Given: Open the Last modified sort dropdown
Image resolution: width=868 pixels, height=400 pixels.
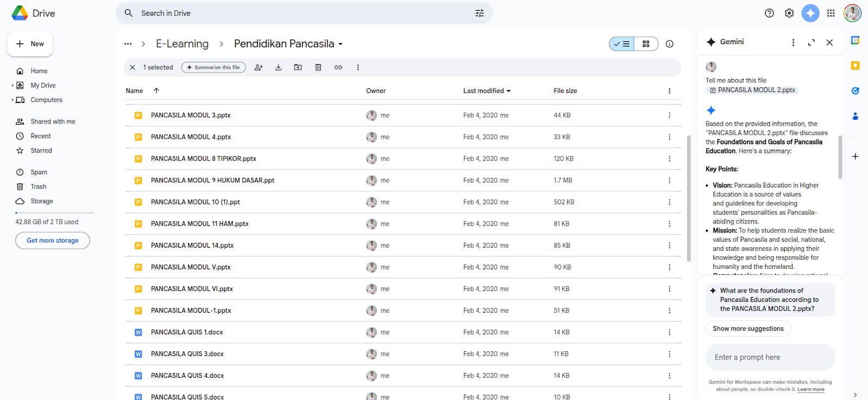Looking at the screenshot, I should [x=487, y=91].
